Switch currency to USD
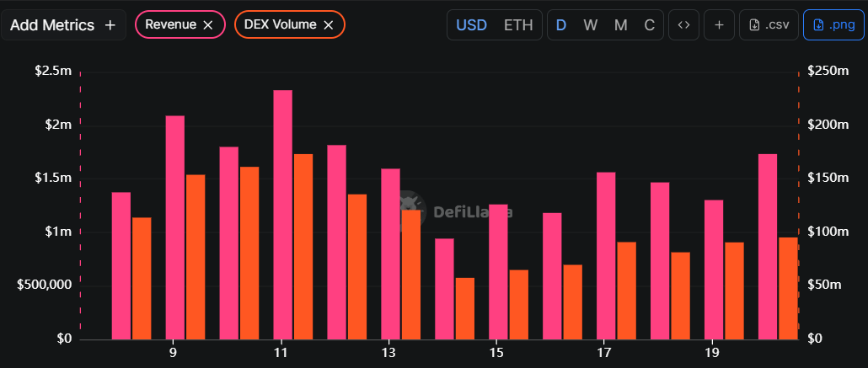This screenshot has height=368, width=868. click(471, 25)
